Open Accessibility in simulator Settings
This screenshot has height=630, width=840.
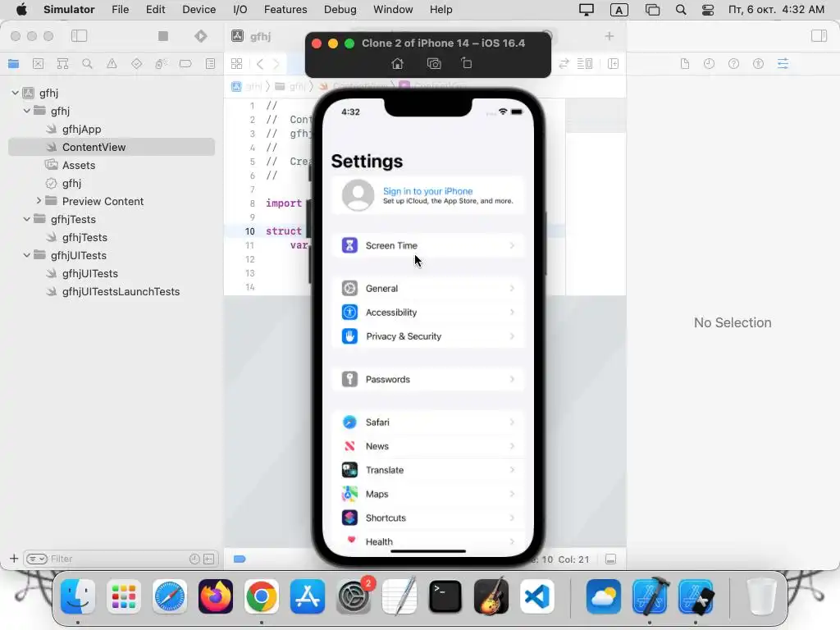click(x=428, y=313)
